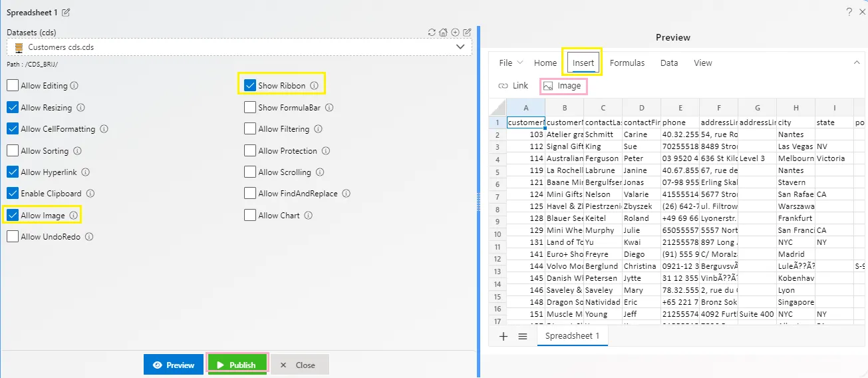
Task: Show info for Allow FindAndReplace
Action: [346, 194]
